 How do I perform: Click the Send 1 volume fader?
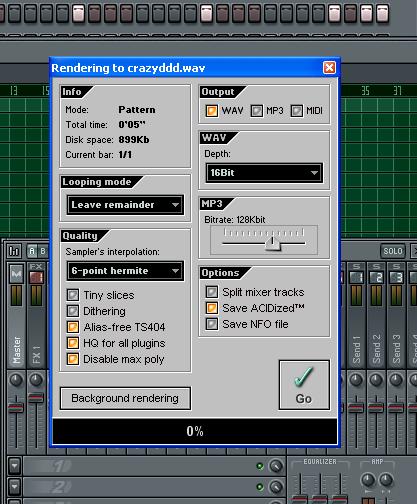[x=356, y=407]
